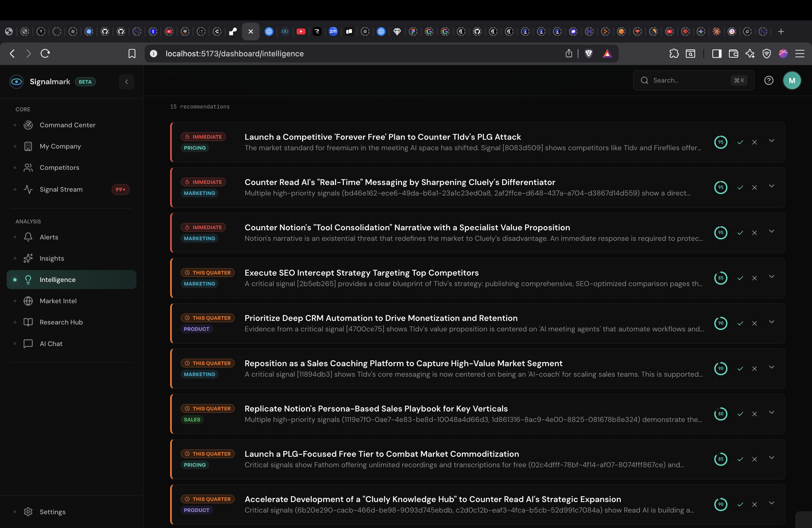Approve the 'SEO Intercept Strategy' recommendation

740,278
